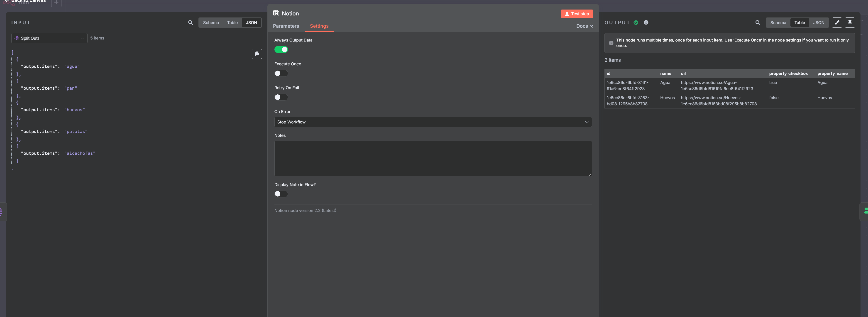
Task: Click the search icon in Output panel
Action: pyautogui.click(x=758, y=23)
